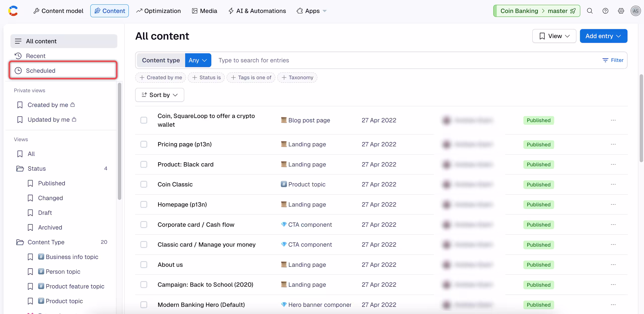Add the Tags is one of filter
Viewport: 644px width, 314px height.
(251, 77)
